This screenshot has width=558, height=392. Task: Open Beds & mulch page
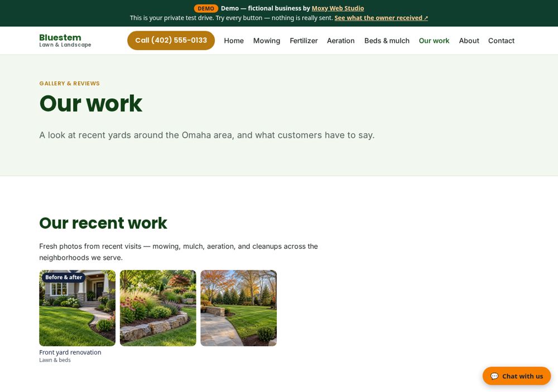387,41
